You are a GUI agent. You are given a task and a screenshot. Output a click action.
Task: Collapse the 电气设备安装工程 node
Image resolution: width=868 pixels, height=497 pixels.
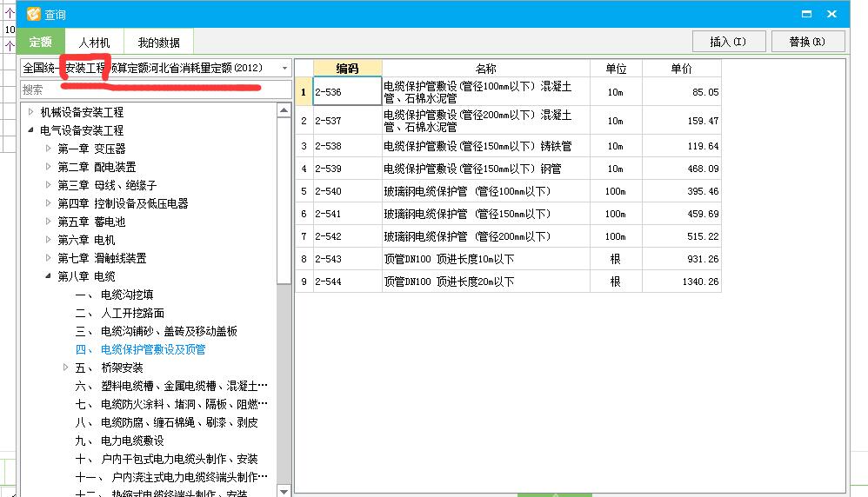(x=31, y=130)
